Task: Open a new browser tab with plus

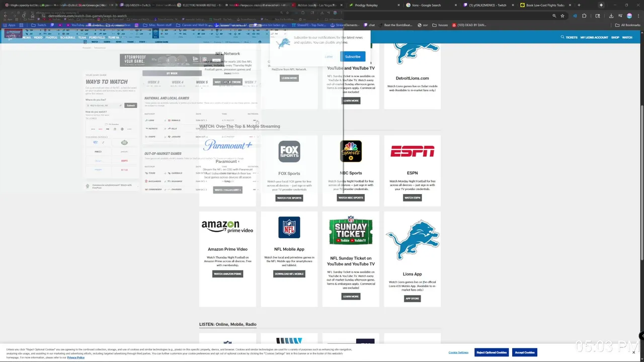Action: click(579, 5)
